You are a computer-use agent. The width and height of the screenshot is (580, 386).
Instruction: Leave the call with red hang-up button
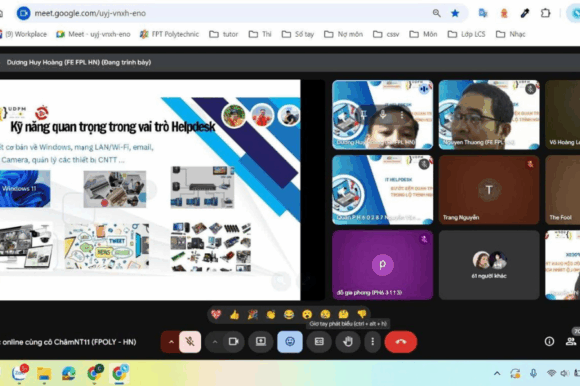coord(401,342)
